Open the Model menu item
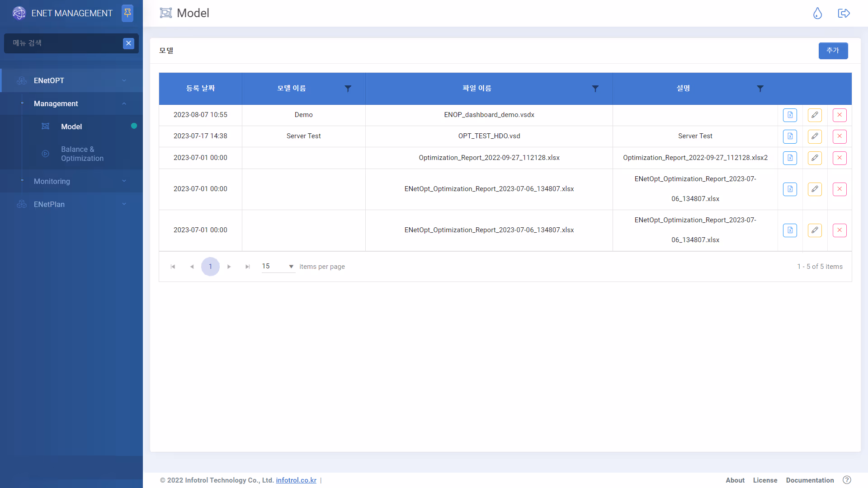868x488 pixels. (x=71, y=127)
